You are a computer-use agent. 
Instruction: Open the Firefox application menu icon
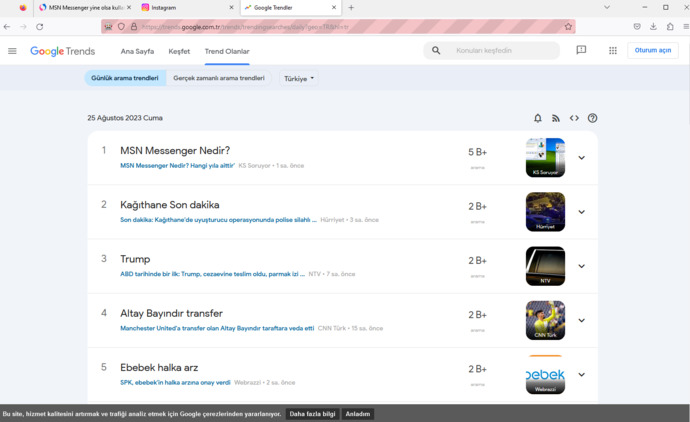pyautogui.click(x=686, y=27)
